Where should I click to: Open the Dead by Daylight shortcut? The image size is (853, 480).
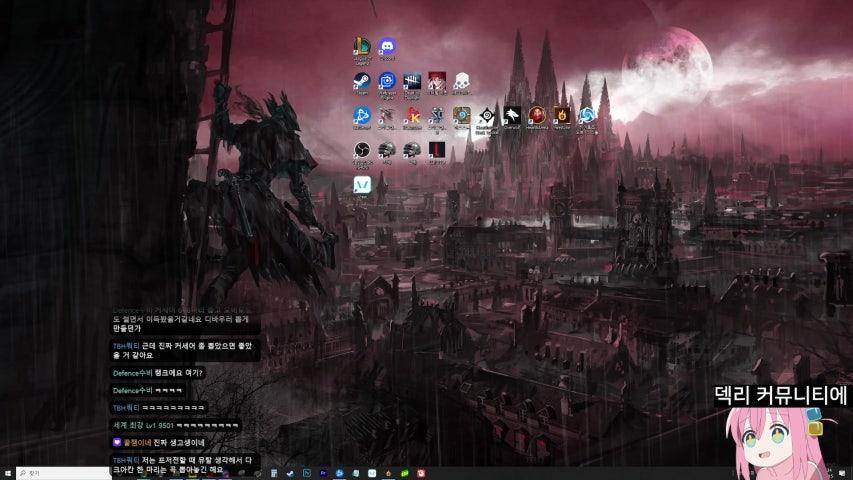coord(412,81)
